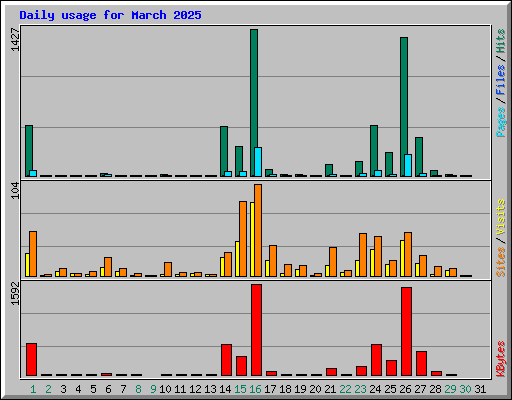Click the green Hits bar for day 24
Viewport: 512px width, 400px height.
pos(374,151)
